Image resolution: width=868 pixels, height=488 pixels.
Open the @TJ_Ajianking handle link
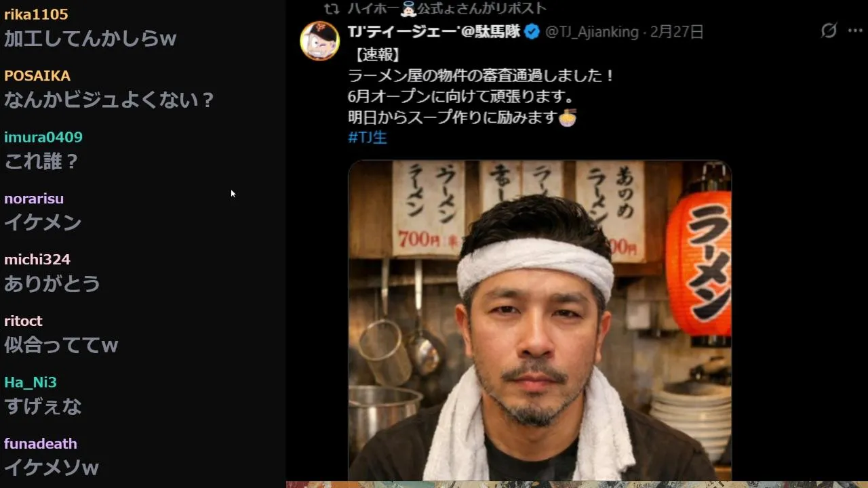(x=591, y=32)
